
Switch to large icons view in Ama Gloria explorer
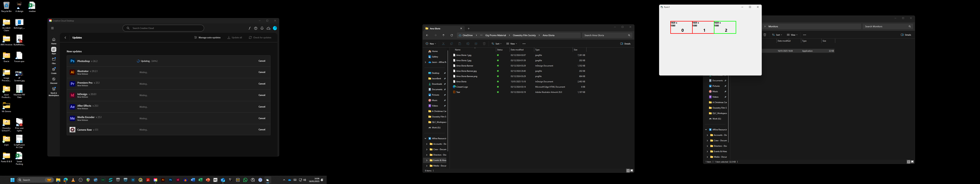pos(632,171)
